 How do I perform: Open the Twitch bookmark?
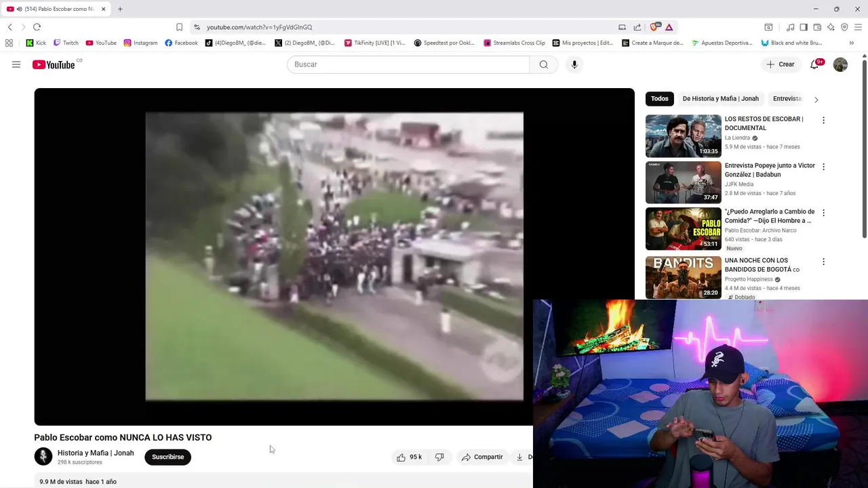coord(66,43)
